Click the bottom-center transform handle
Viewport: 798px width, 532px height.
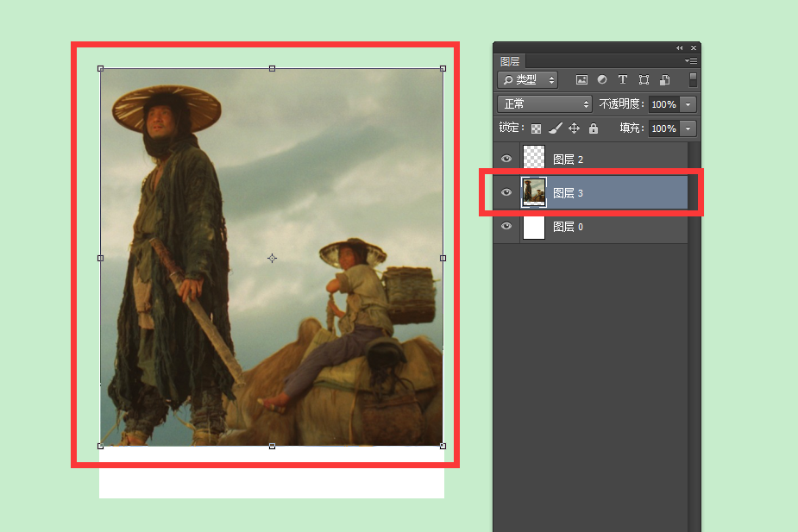pyautogui.click(x=273, y=446)
